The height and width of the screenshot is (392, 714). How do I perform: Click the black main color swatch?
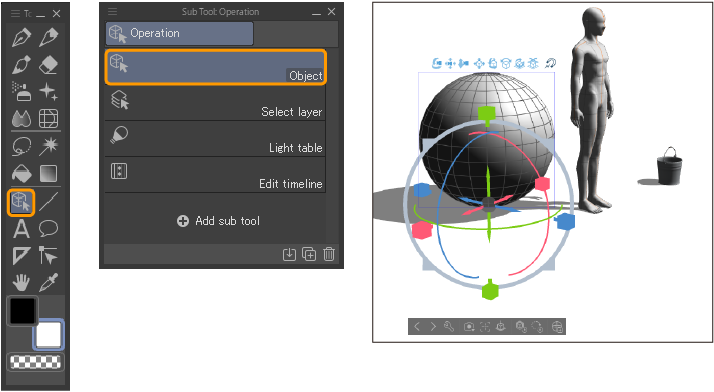point(22,311)
